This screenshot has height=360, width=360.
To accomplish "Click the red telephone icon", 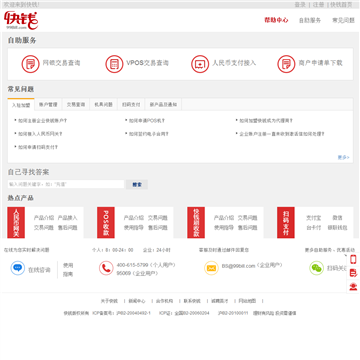I will [106, 268].
